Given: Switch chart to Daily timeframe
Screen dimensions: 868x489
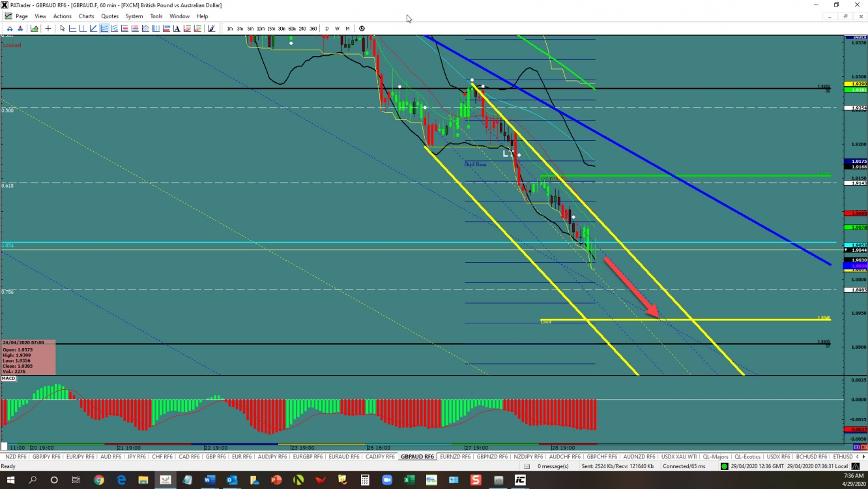Looking at the screenshot, I should pos(327,28).
